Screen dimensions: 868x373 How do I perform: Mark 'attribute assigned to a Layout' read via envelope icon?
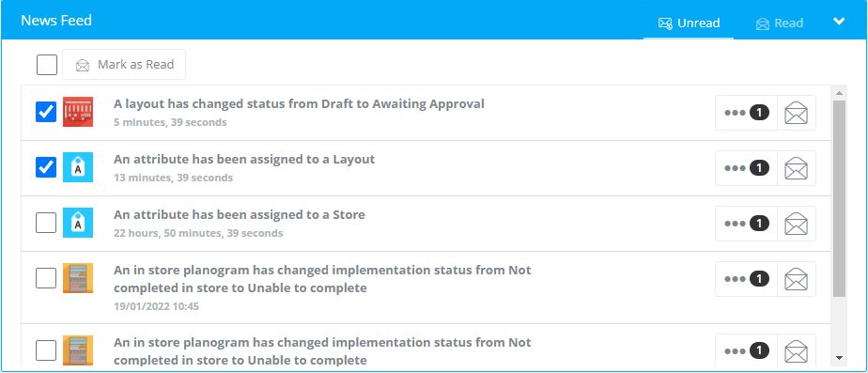point(796,168)
